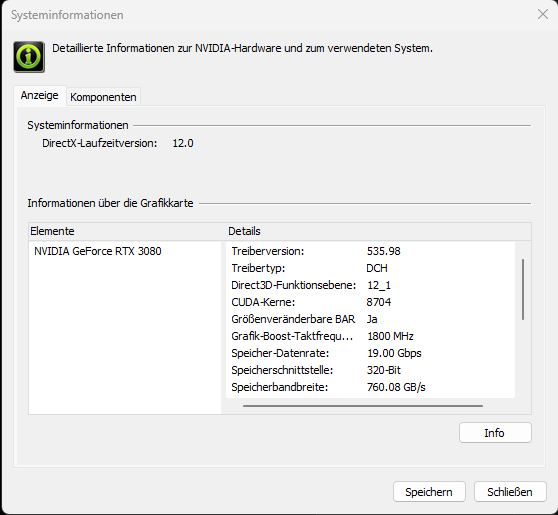
Task: Select NVIDIA GeForce RTX 3080 in Elemente list
Action: 98,251
